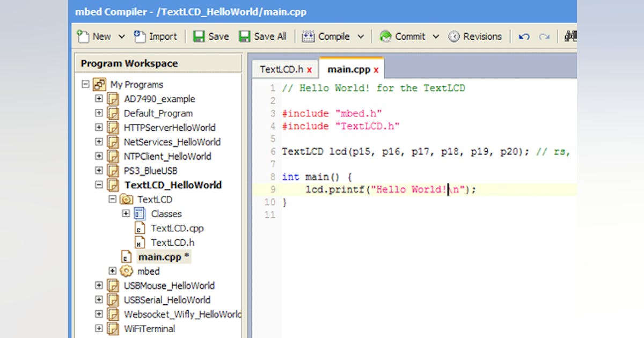Open the New button dropdown arrow
The height and width of the screenshot is (338, 644).
[x=121, y=36]
